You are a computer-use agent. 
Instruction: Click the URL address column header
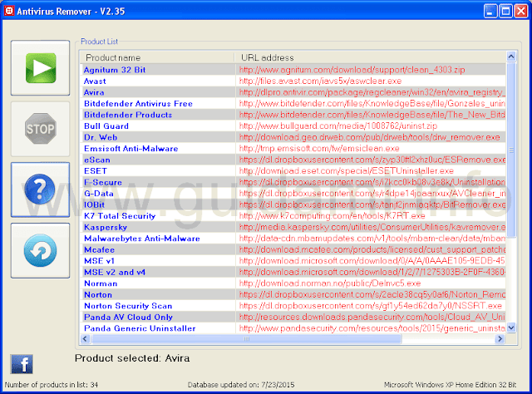[370, 57]
